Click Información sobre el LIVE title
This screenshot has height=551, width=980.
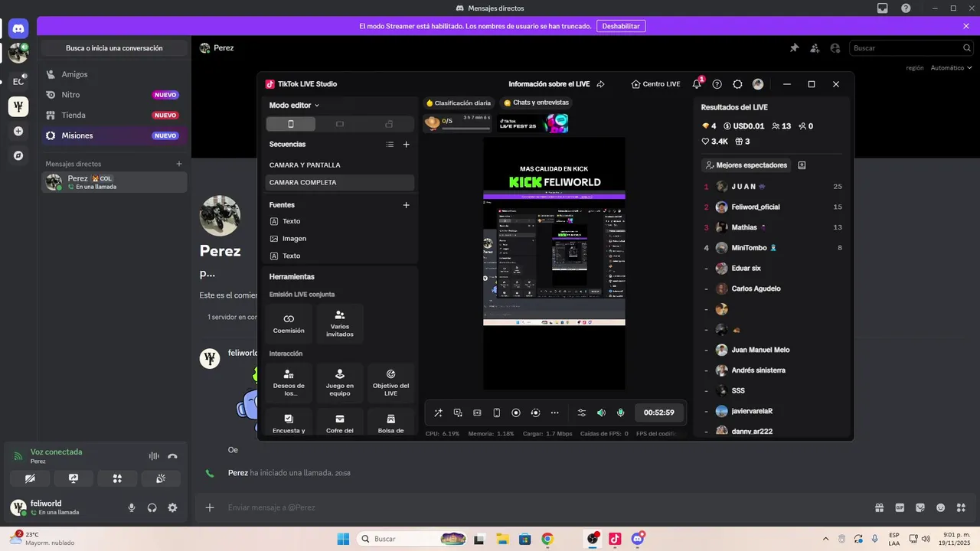549,84
